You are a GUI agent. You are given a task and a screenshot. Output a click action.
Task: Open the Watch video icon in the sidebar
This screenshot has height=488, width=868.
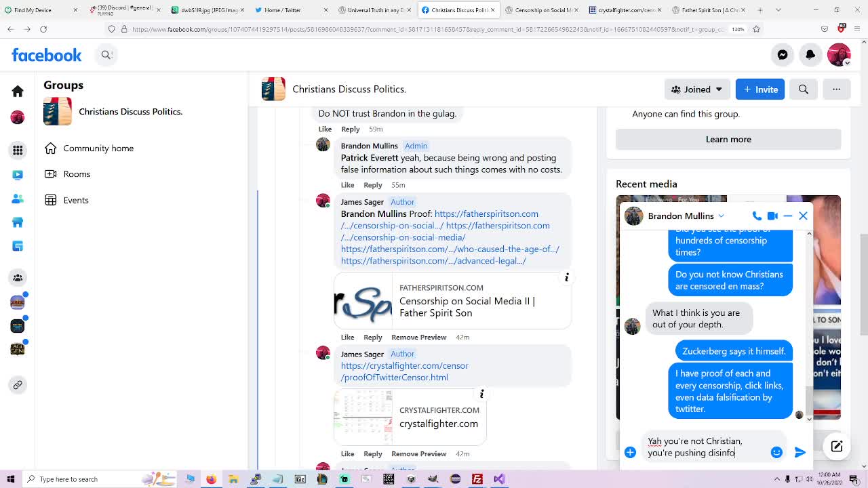point(18,174)
